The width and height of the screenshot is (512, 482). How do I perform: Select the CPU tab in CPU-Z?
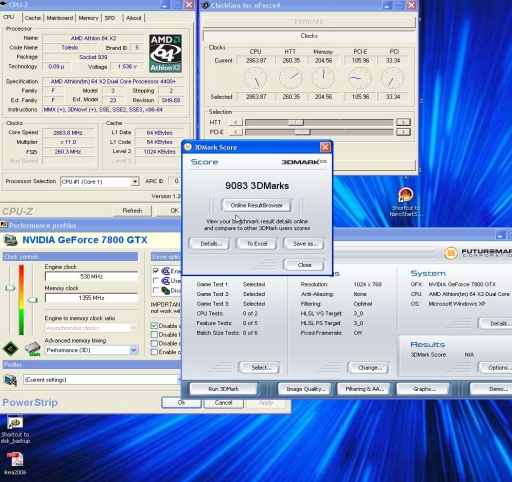click(9, 17)
